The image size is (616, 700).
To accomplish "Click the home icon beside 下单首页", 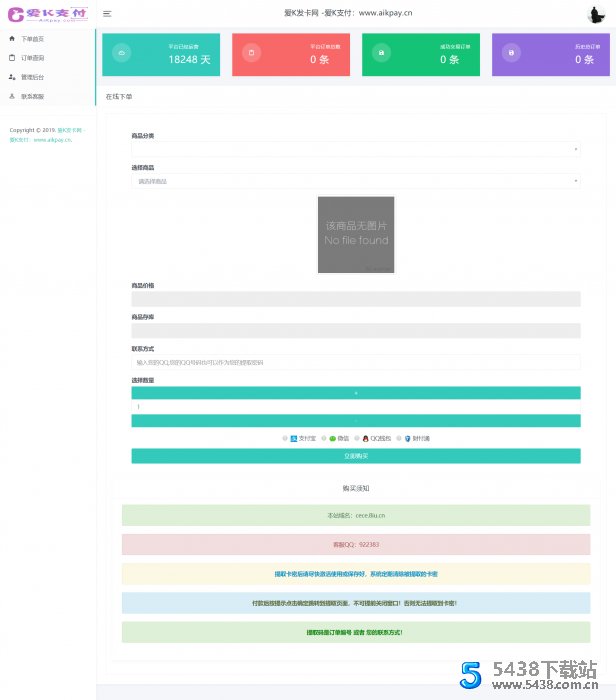I will tap(12, 39).
